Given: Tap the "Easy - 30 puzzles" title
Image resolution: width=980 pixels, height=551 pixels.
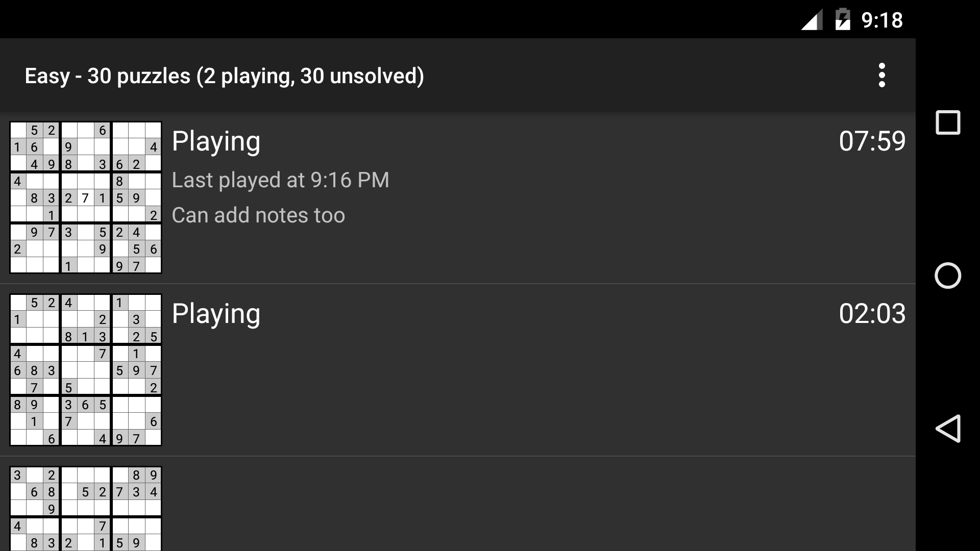Looking at the screenshot, I should pos(224,76).
